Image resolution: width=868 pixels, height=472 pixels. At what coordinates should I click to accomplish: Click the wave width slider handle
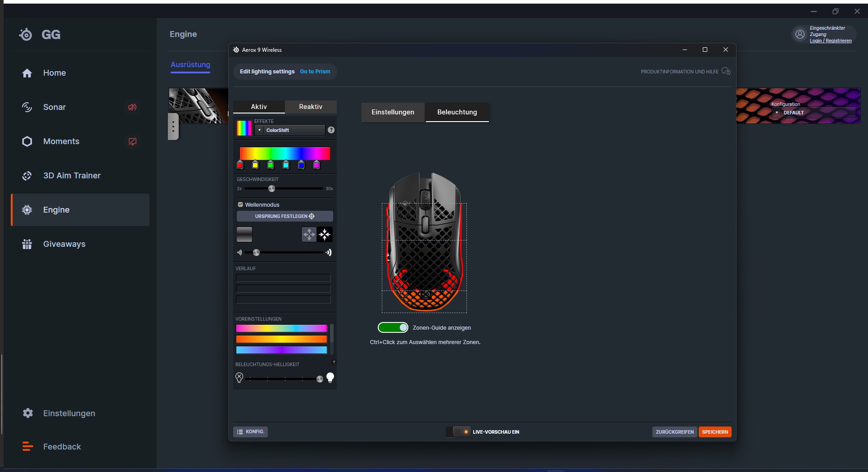click(x=256, y=253)
